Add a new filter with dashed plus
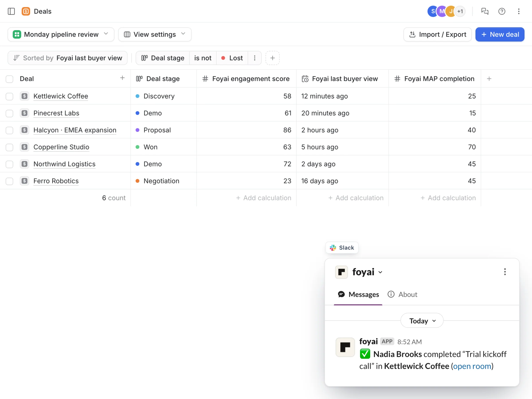Viewport: 532px width, 399px height. [x=272, y=58]
